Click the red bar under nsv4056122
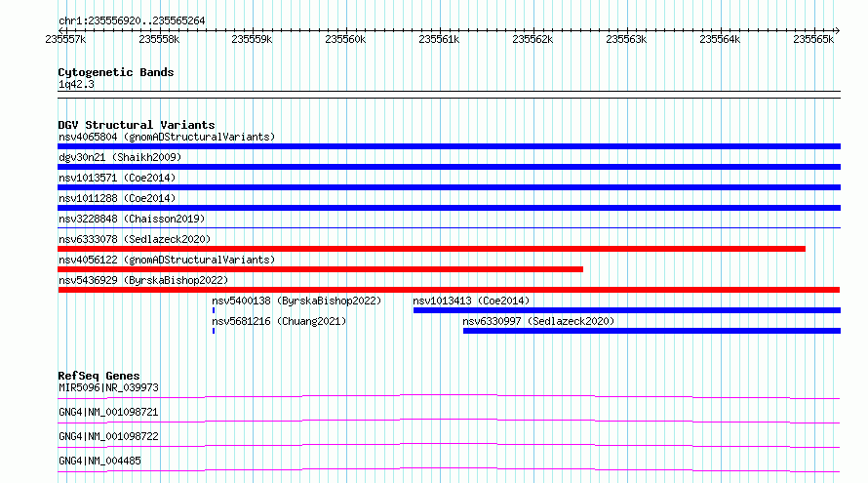 click(x=320, y=269)
